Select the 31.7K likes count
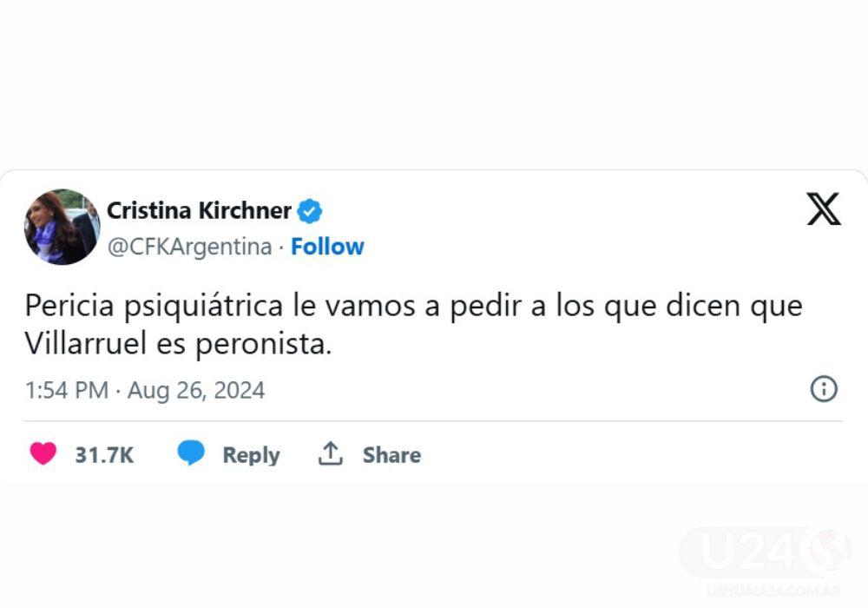 tap(103, 453)
